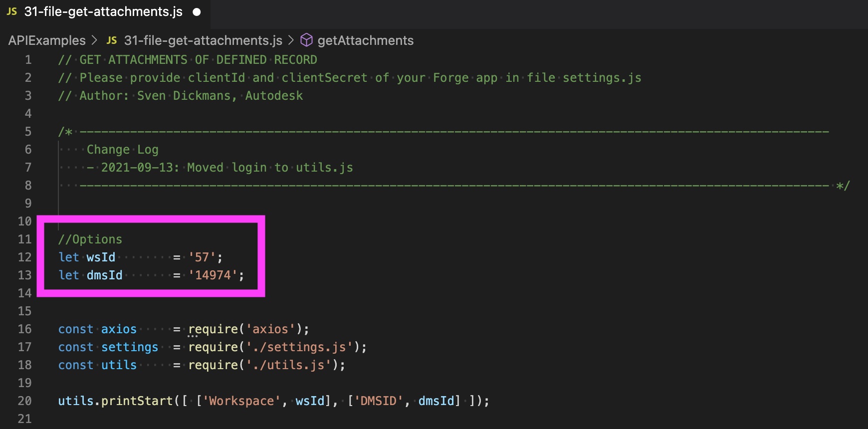Click the printStart method call
The height and width of the screenshot is (429, 868).
point(137,401)
